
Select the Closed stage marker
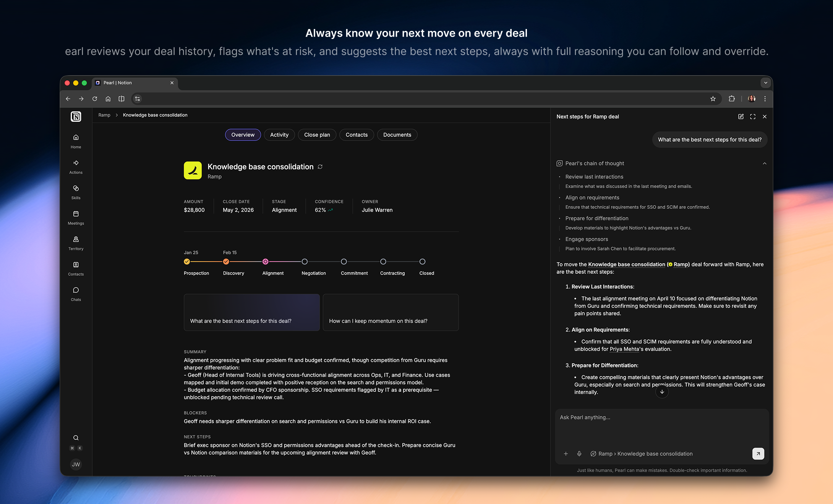click(422, 262)
